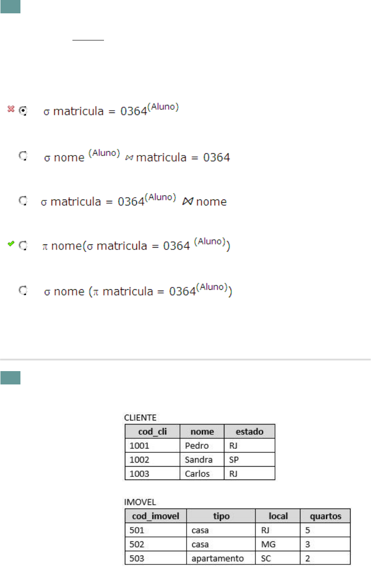Choose radio for σ matricula = 0364 (Aluno) ⋈ nome
This screenshot has height=588, width=371.
click(x=23, y=201)
